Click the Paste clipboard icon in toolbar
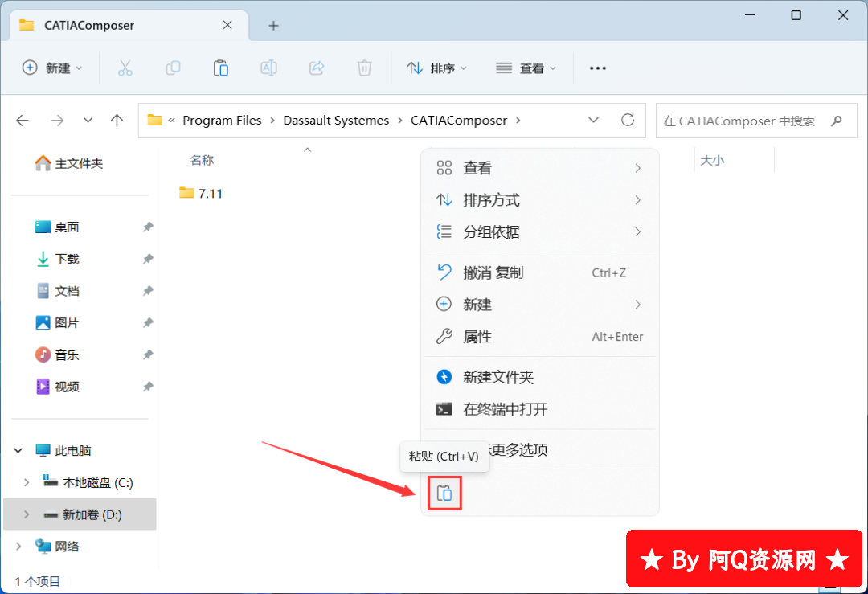This screenshot has width=868, height=594. point(221,68)
